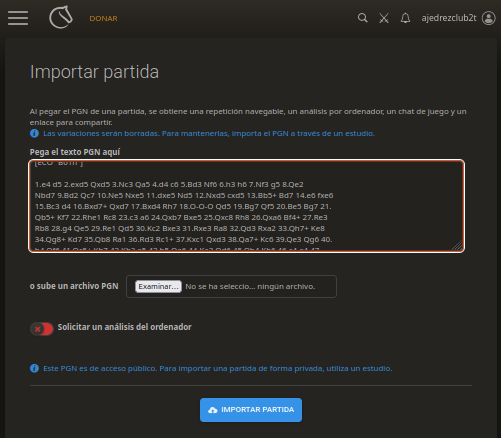Click inside the PGN text area
501x438 pixels.
247,206
